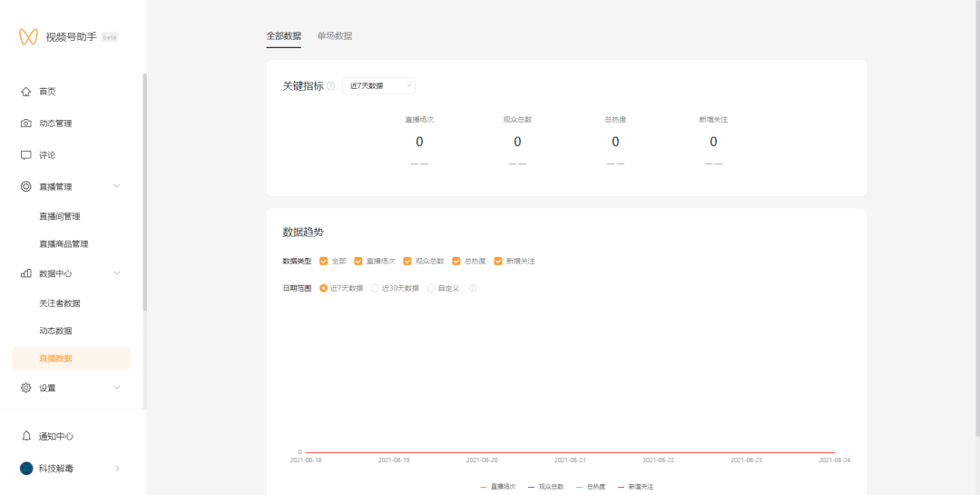Uncheck the 观众总数 checkbox
The height and width of the screenshot is (495, 980).
coord(407,261)
